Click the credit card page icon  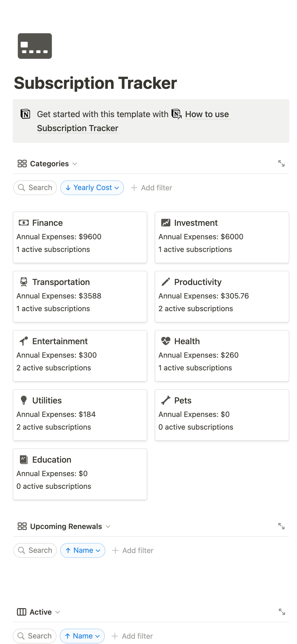tap(35, 46)
